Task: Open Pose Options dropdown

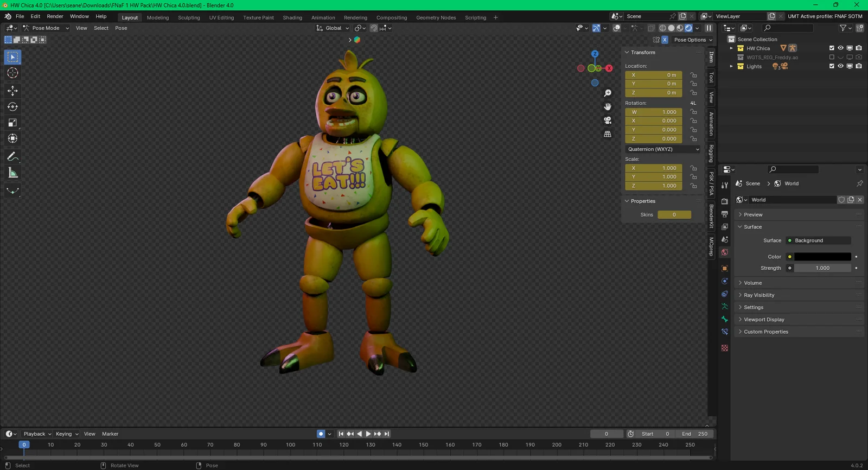Action: 693,40
